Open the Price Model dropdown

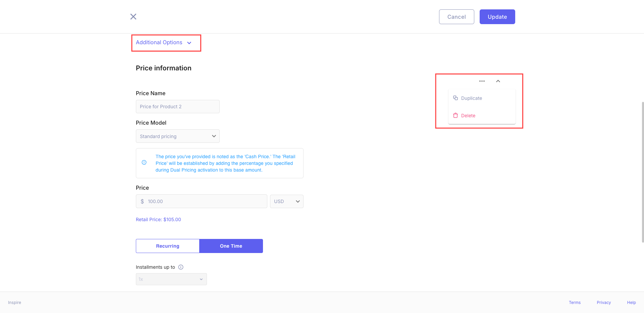click(x=178, y=136)
